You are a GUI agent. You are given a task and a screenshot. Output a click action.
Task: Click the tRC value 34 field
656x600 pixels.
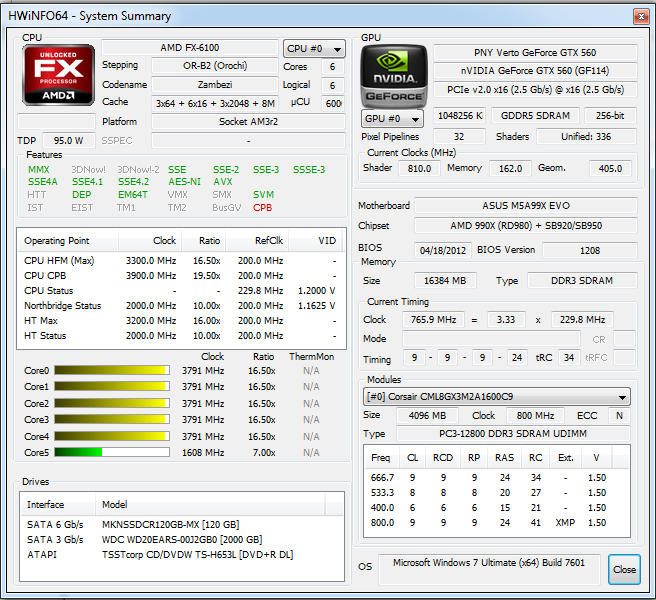569,358
